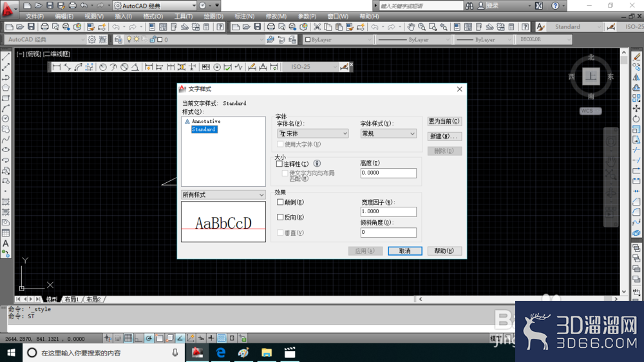Open the ByLayer color swatch dropdown
Viewport: 644px width, 362px height.
click(338, 40)
